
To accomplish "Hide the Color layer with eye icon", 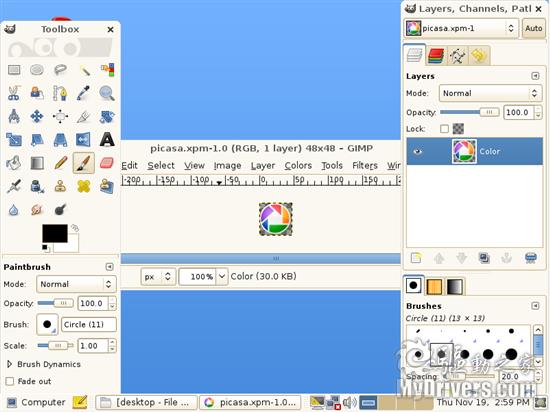I will pyautogui.click(x=417, y=151).
